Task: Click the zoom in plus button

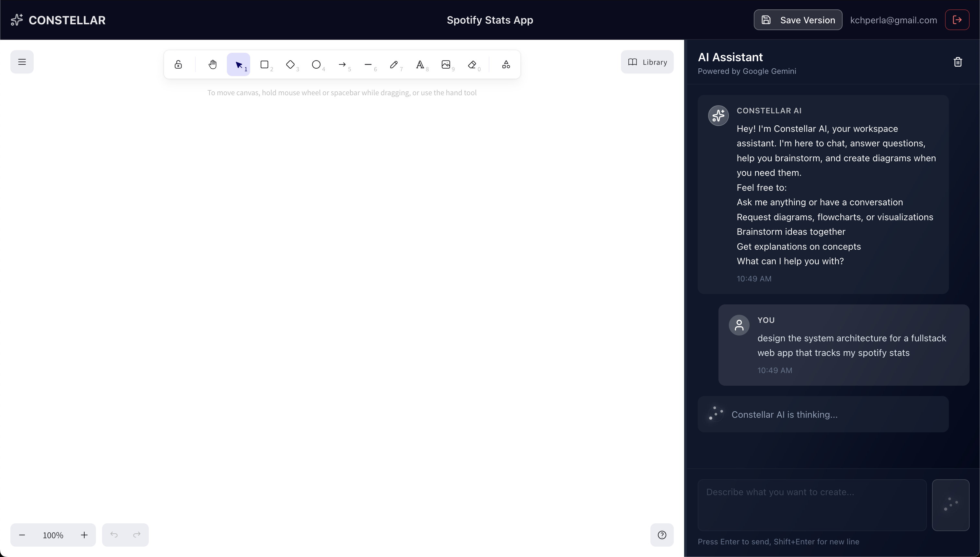Action: pyautogui.click(x=84, y=535)
